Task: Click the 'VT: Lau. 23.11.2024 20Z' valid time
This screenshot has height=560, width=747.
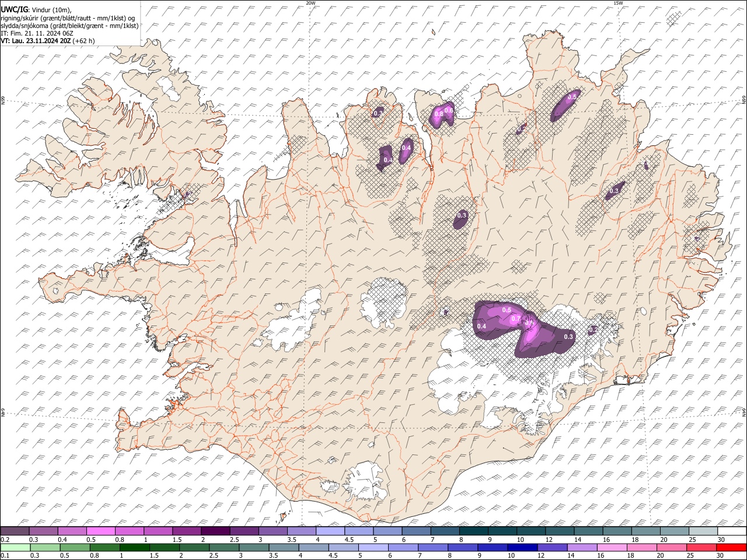Action: tap(36, 41)
